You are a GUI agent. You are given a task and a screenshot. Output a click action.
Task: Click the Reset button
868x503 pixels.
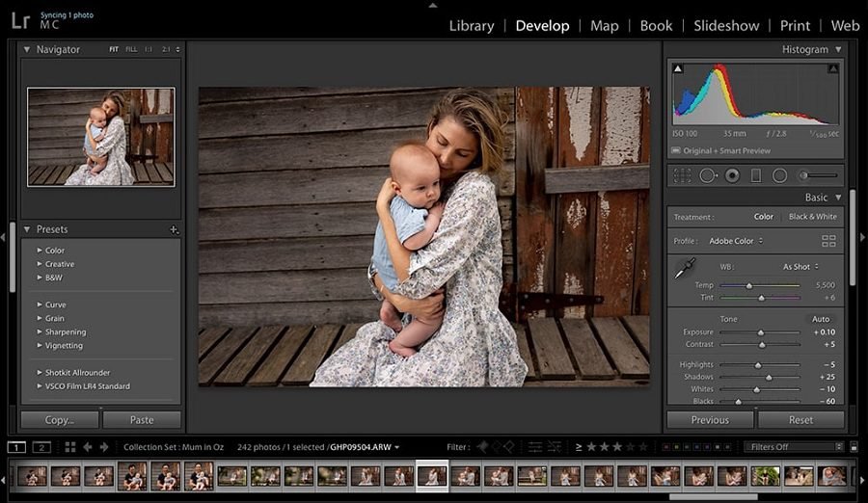[x=800, y=420]
